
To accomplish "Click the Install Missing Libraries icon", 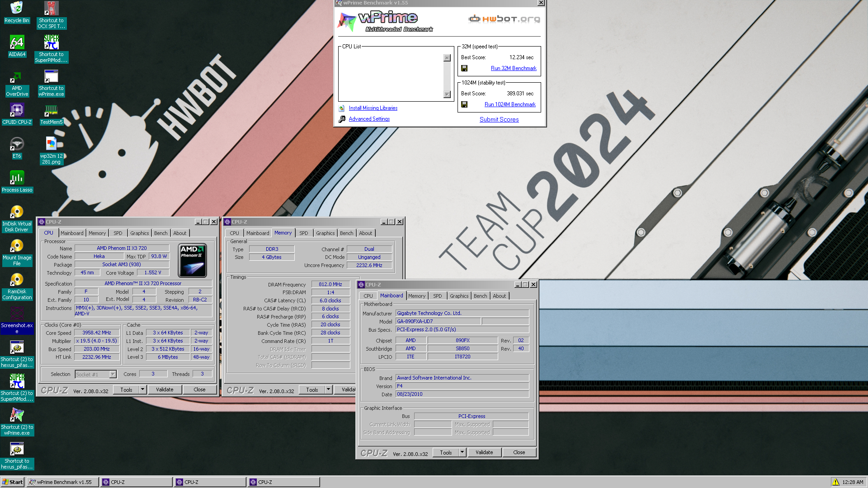I will [x=342, y=108].
